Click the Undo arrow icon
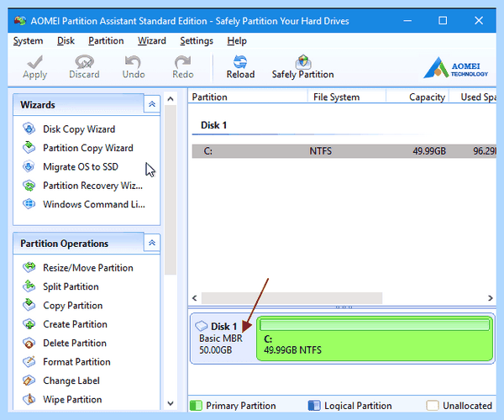The width and height of the screenshot is (504, 420). (x=133, y=61)
